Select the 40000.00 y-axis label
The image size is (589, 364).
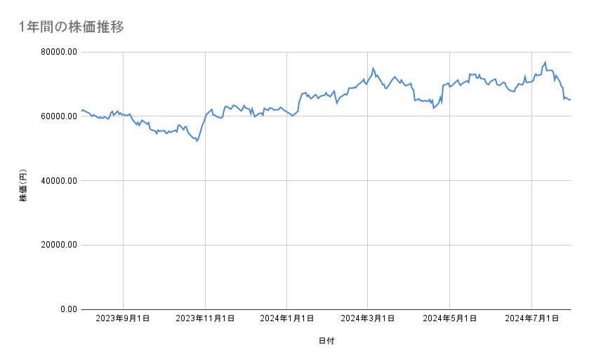pos(59,181)
